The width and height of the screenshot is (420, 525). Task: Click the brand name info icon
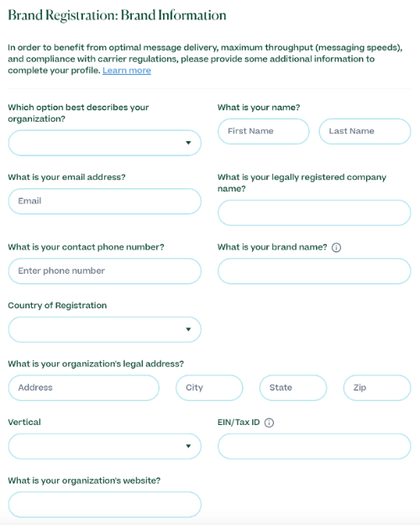(x=336, y=248)
